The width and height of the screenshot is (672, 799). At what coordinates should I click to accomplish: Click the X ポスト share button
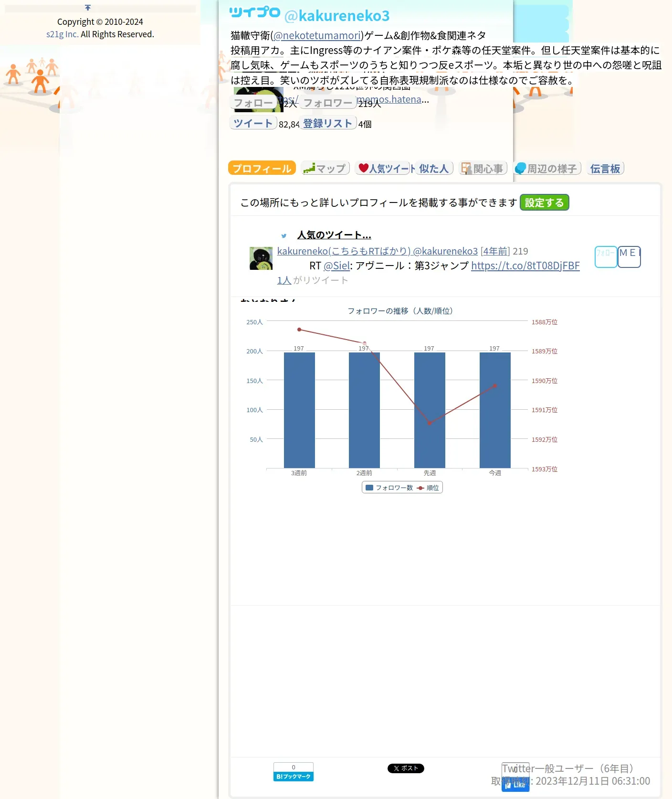[x=406, y=768]
